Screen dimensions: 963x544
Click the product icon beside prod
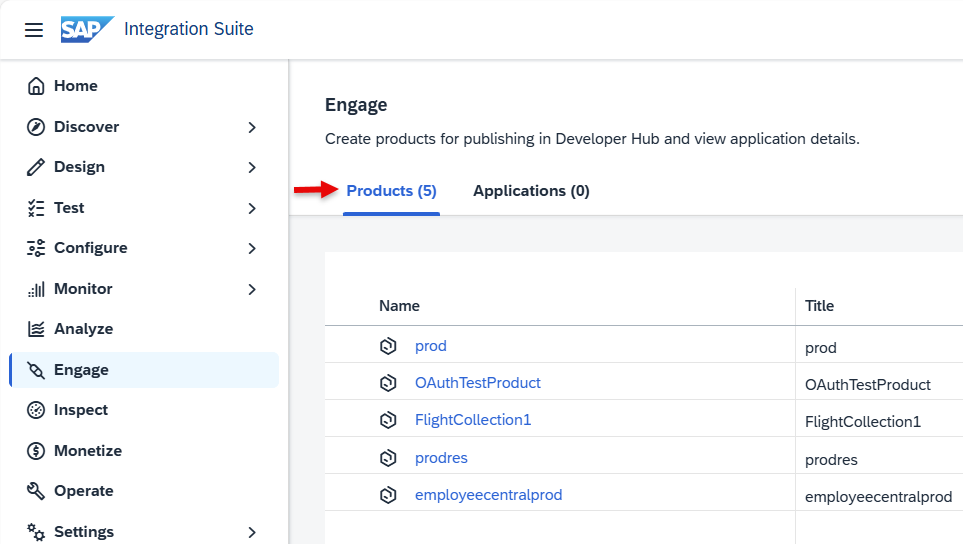(388, 346)
